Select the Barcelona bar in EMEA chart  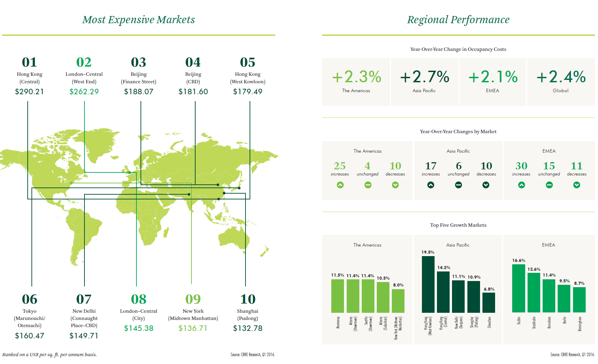point(549,296)
